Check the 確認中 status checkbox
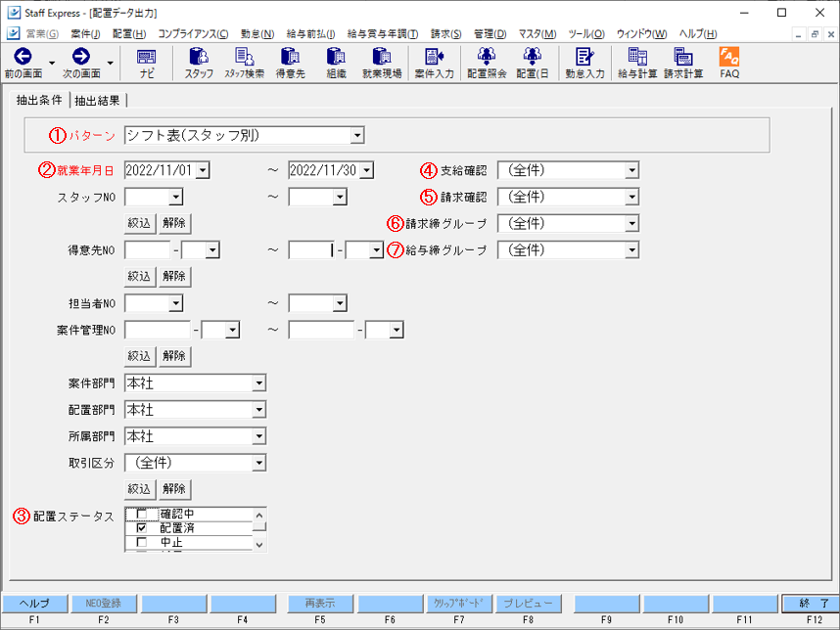 click(x=141, y=514)
